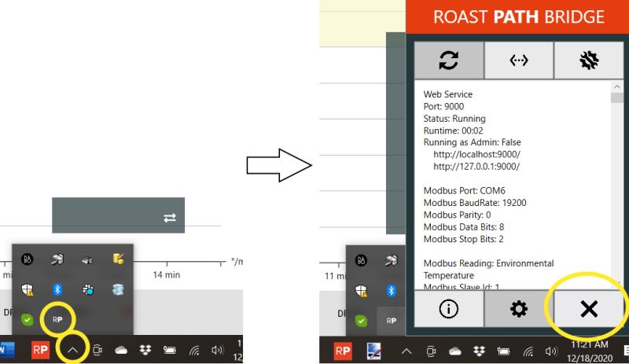Open Meet Now in left screenshot taskbar
629x364 pixels.
click(x=97, y=350)
